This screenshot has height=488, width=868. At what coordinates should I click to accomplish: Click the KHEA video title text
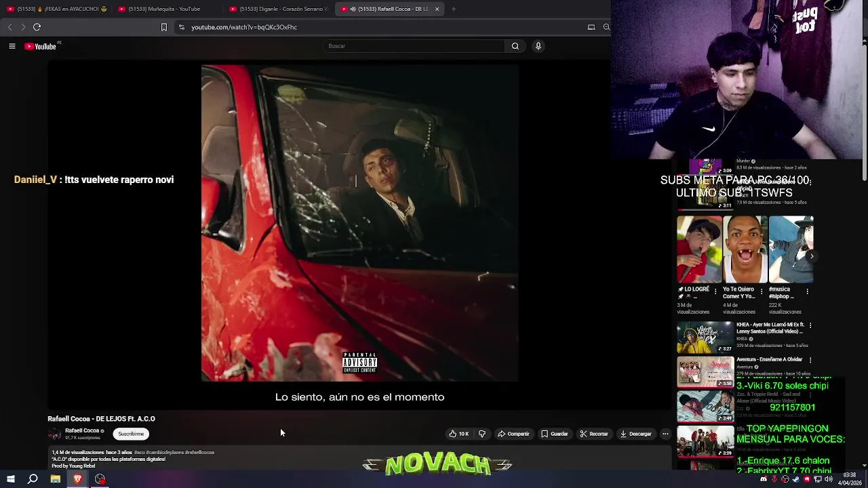click(770, 328)
